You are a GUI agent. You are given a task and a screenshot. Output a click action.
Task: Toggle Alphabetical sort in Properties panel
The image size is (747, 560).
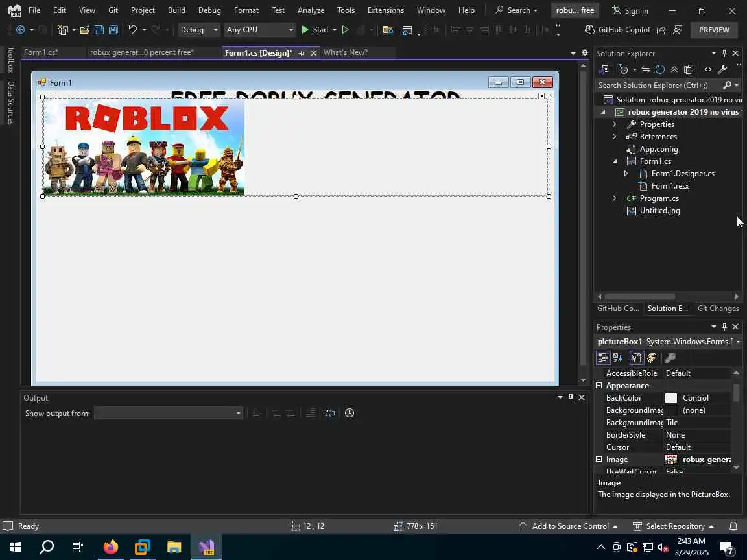(x=618, y=358)
